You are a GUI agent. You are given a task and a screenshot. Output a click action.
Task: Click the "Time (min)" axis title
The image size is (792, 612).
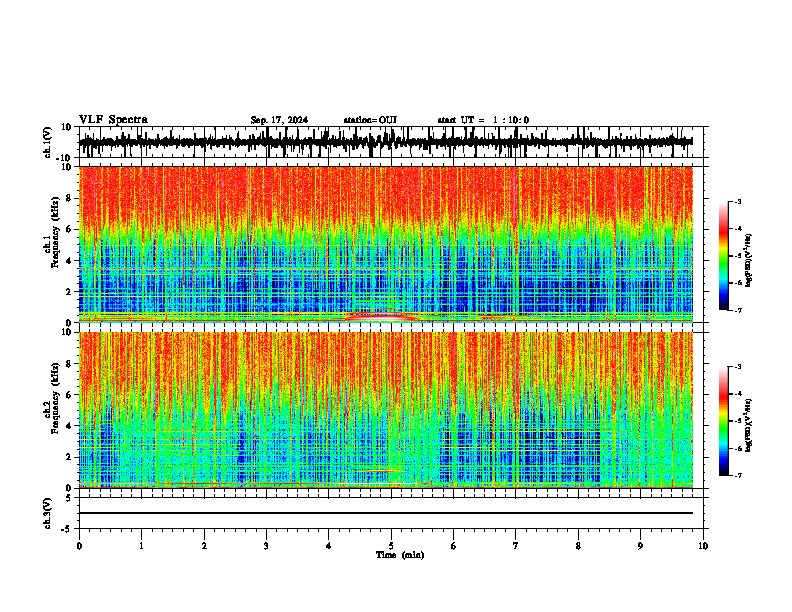click(400, 555)
